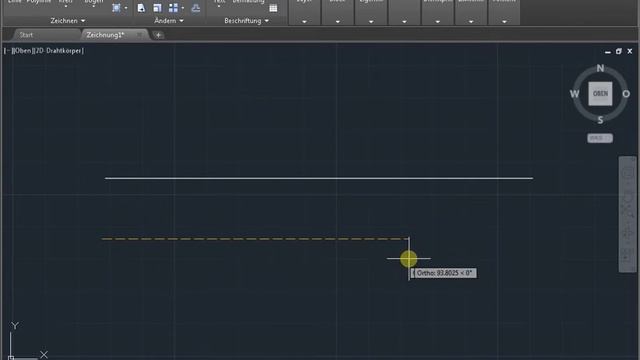Open the Oben view controls menu
640x360 pixels.
(22, 51)
